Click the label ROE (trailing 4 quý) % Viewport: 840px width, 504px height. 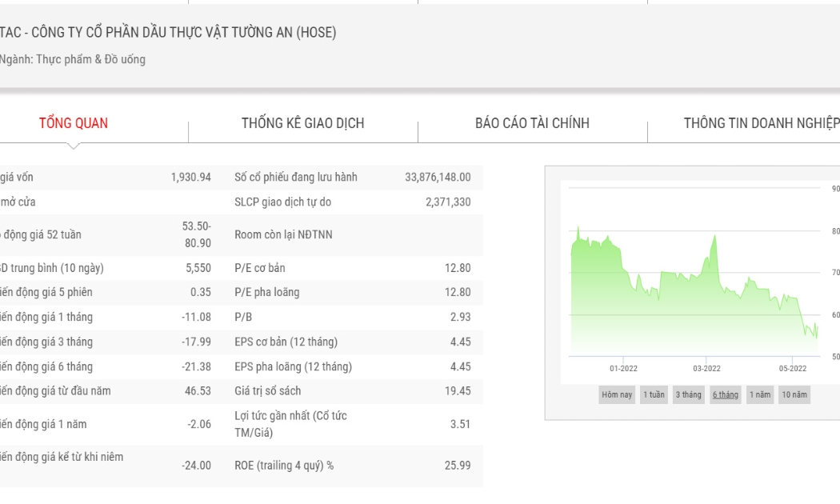[284, 466]
